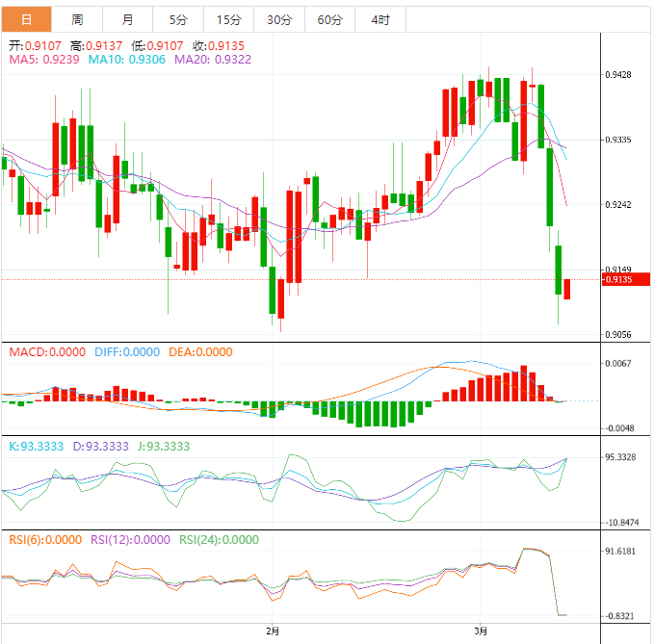The width and height of the screenshot is (654, 644).
Task: Switch to the 周 weekly tab
Action: pos(77,19)
